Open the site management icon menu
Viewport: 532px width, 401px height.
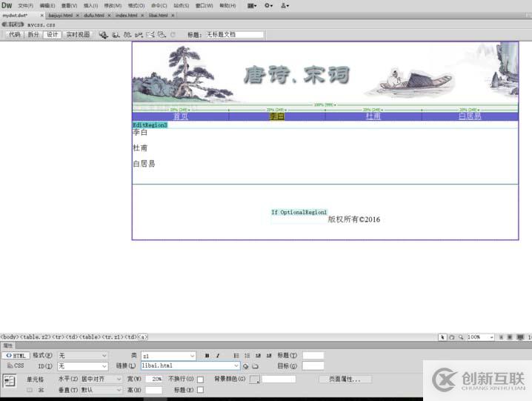(285, 5)
